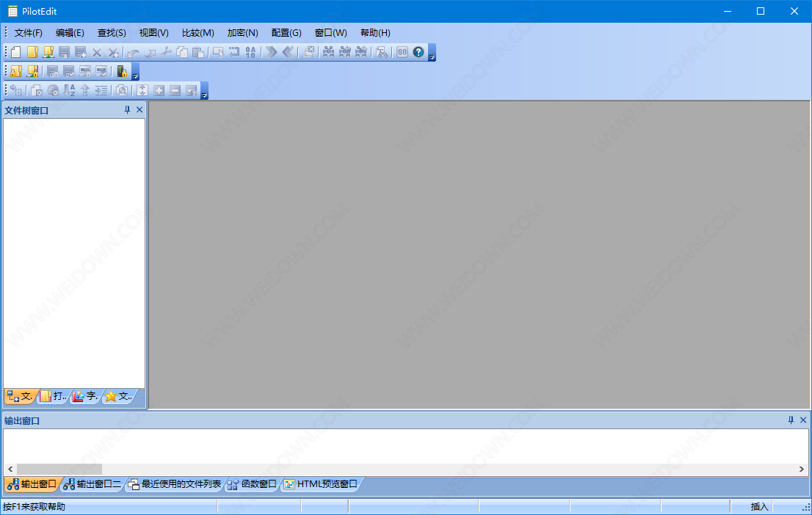Viewport: 812px width, 515px height.
Task: Click the collapse all minus icon
Action: pos(175,90)
